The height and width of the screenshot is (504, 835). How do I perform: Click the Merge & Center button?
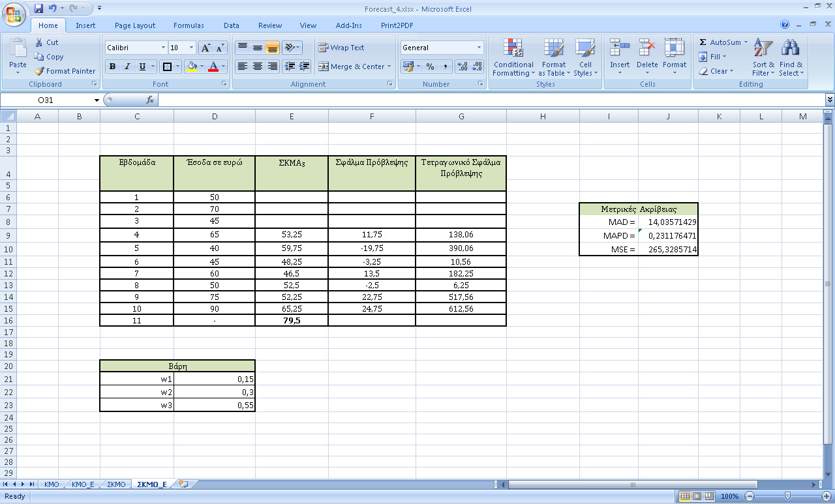(352, 67)
